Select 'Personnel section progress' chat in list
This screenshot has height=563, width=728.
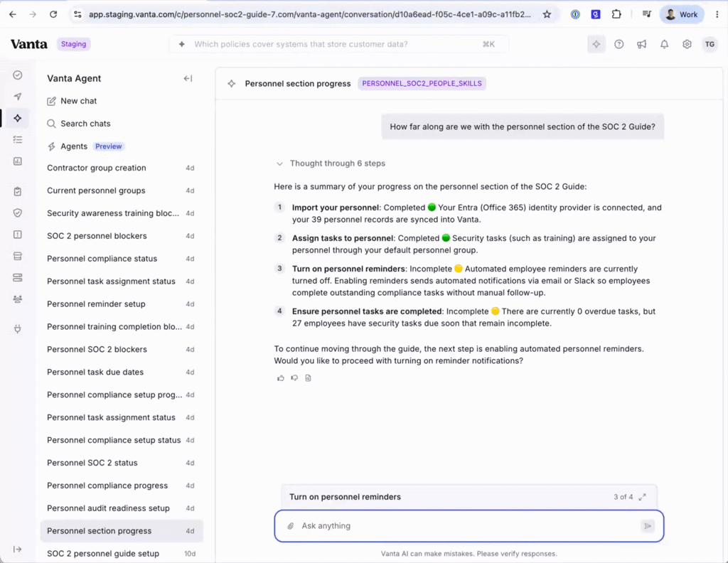click(122, 531)
